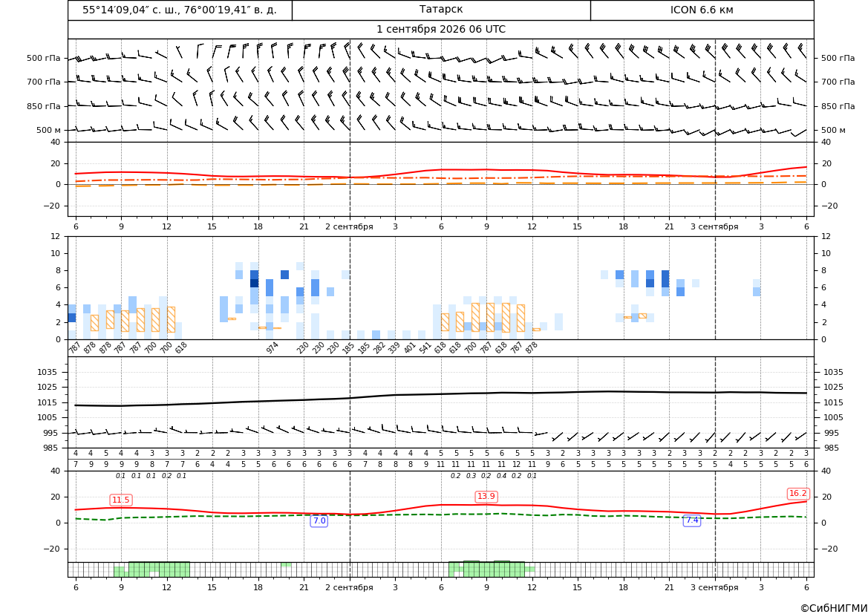This screenshot has width=868, height=614.
Task: Click the ©СибНИГМИ copyright text
Action: [x=834, y=608]
